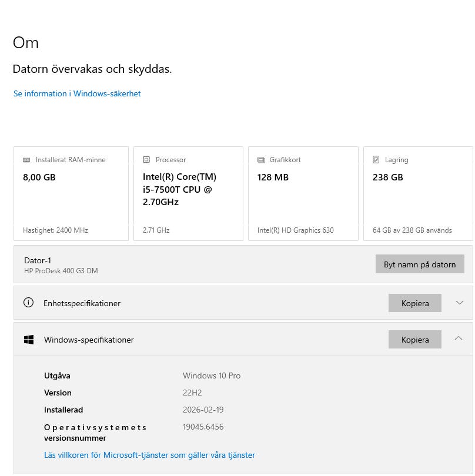Click the Lagring disk icon
Viewport: 475px width, 476px height.
(376, 160)
